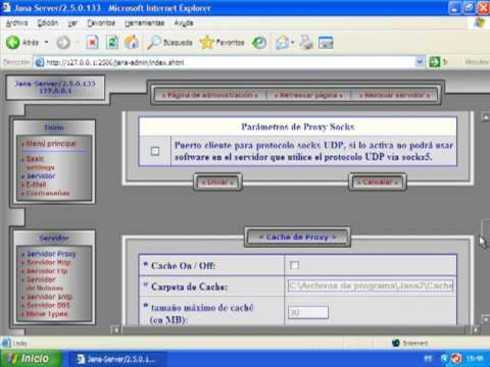The height and width of the screenshot is (367, 490).
Task: Click the green Go arrow button
Action: click(434, 62)
